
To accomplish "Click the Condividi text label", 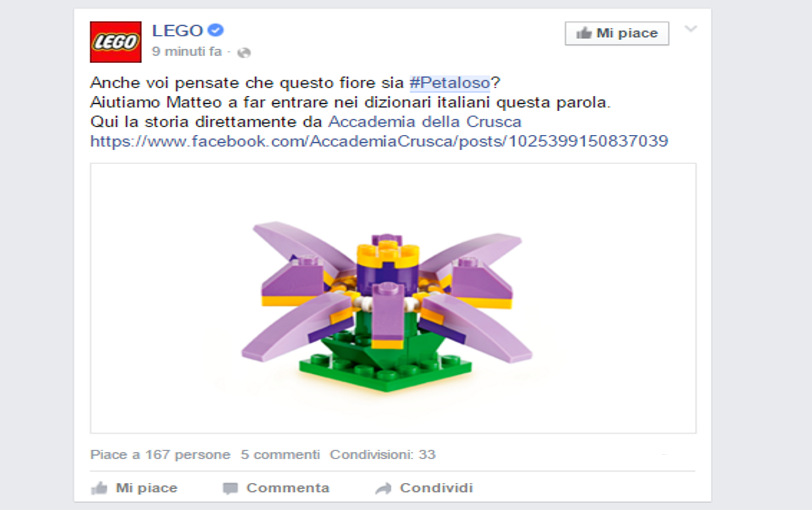I will [436, 488].
